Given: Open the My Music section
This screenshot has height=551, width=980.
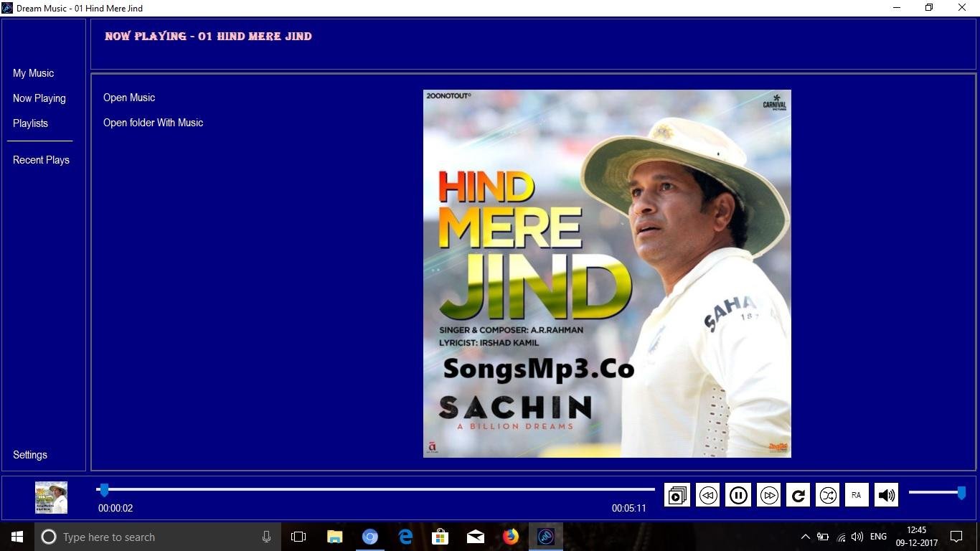Looking at the screenshot, I should (x=33, y=73).
